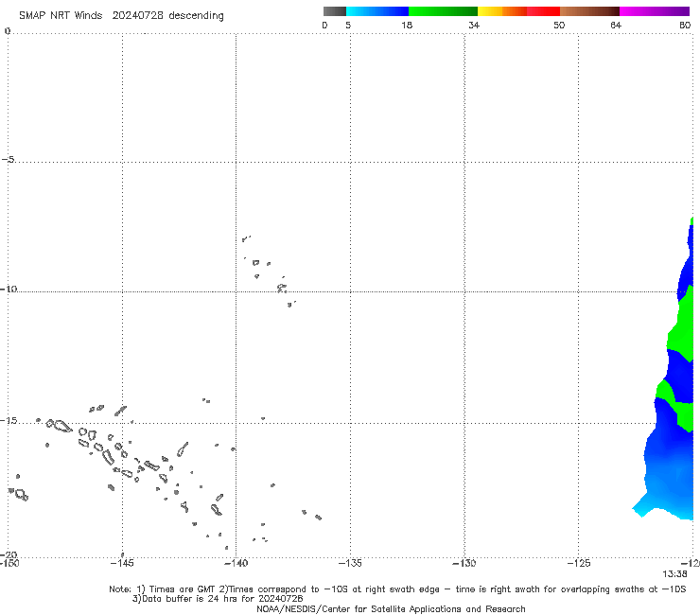700x615 pixels.
Task: Select the yellow-red 34-50 color bar segment
Action: pos(518,11)
